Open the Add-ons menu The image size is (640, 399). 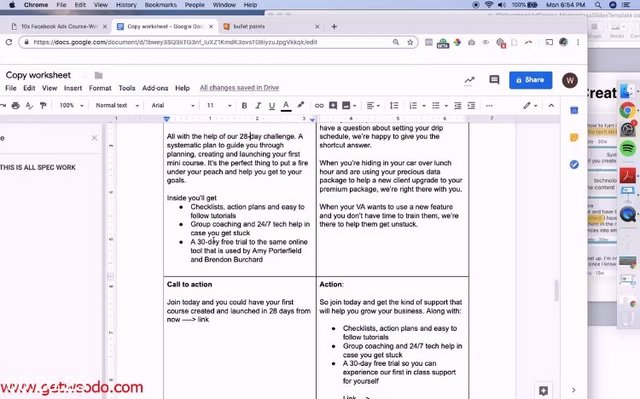tap(155, 88)
